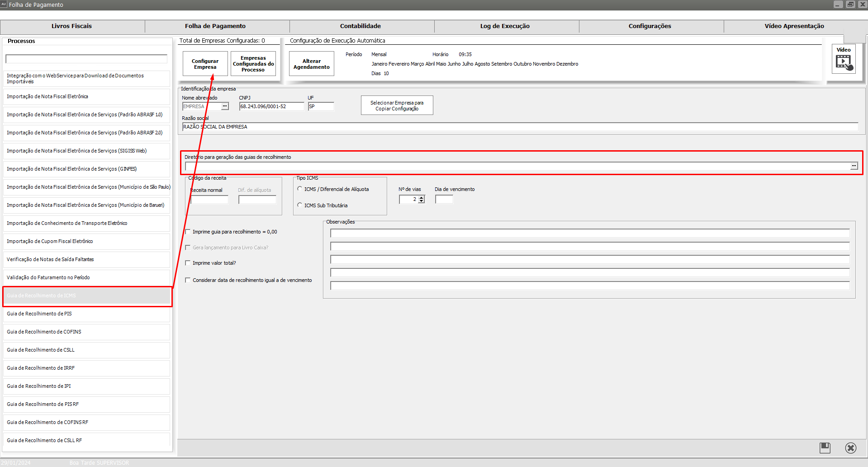Check Imprime guia para recolhimento = 0,00
The height and width of the screenshot is (467, 868).
(188, 232)
